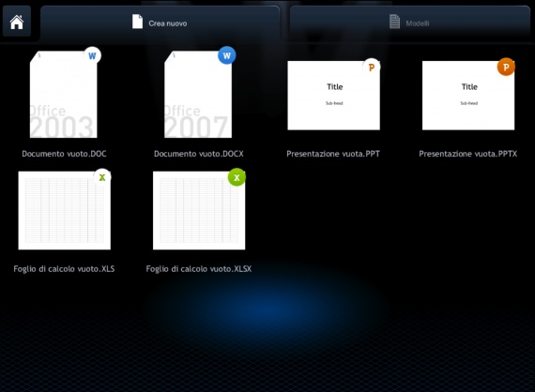Click the white Word badge on DOC document
Screen dimensions: 535x392
click(92, 55)
